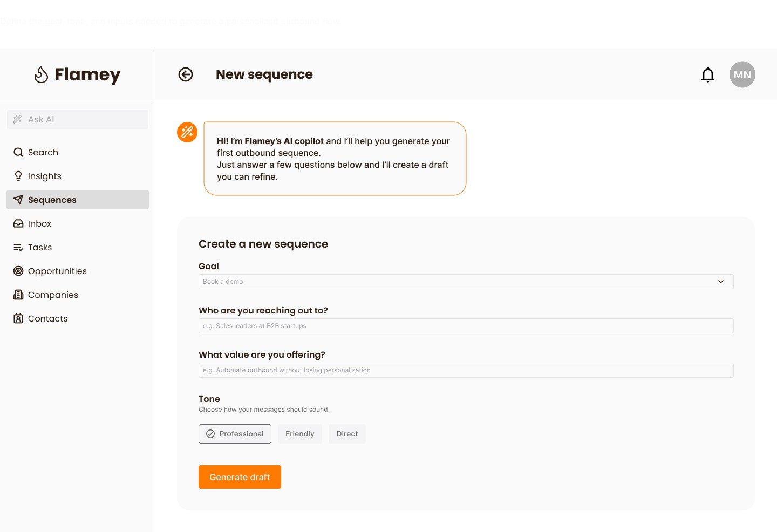Open Opportunities section

tap(78, 271)
